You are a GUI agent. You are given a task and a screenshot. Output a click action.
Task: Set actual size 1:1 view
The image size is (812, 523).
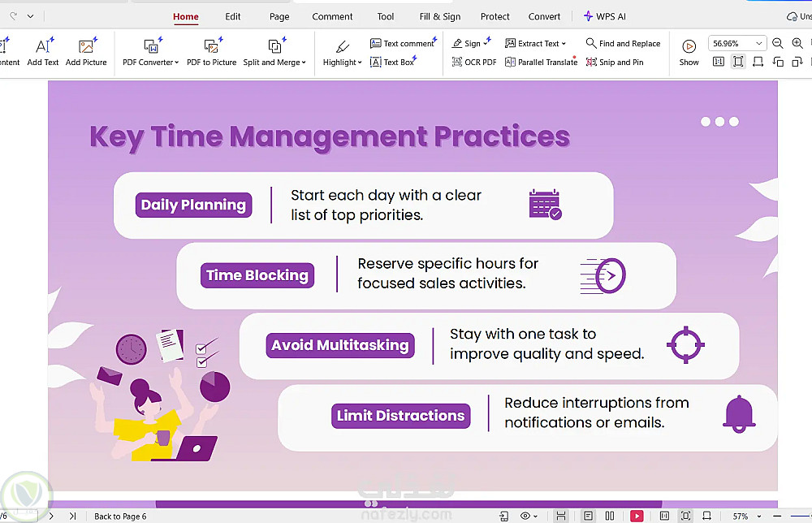click(719, 63)
